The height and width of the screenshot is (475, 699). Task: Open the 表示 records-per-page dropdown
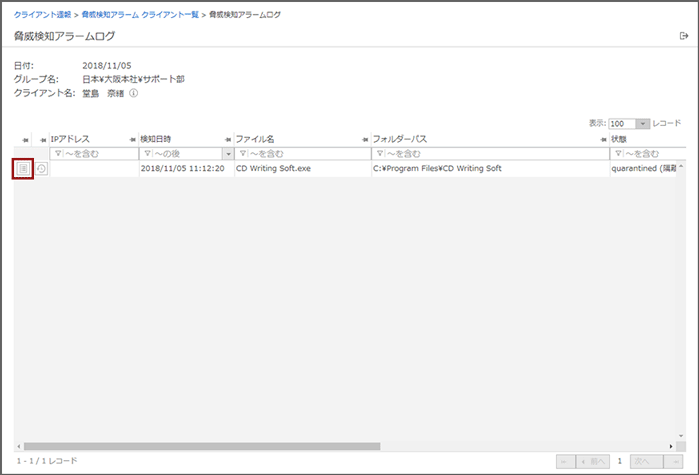642,123
